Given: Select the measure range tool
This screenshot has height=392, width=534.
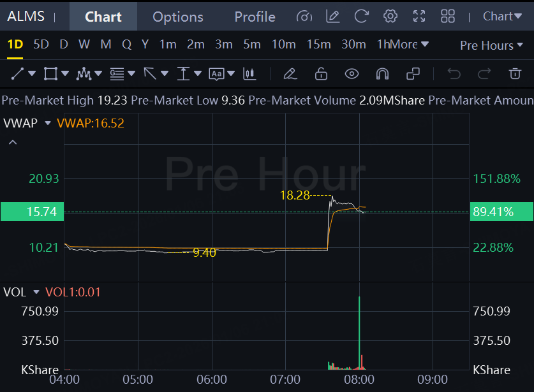Looking at the screenshot, I should 183,73.
